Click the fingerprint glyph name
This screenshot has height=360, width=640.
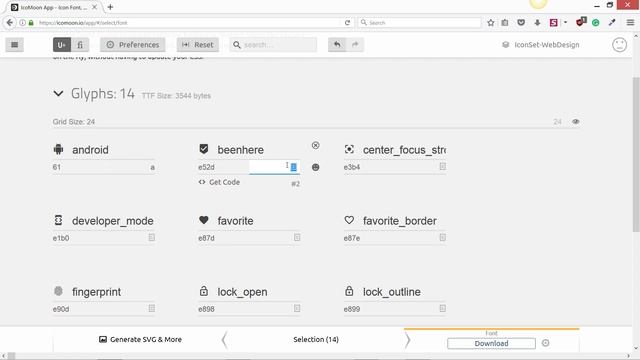(x=96, y=292)
